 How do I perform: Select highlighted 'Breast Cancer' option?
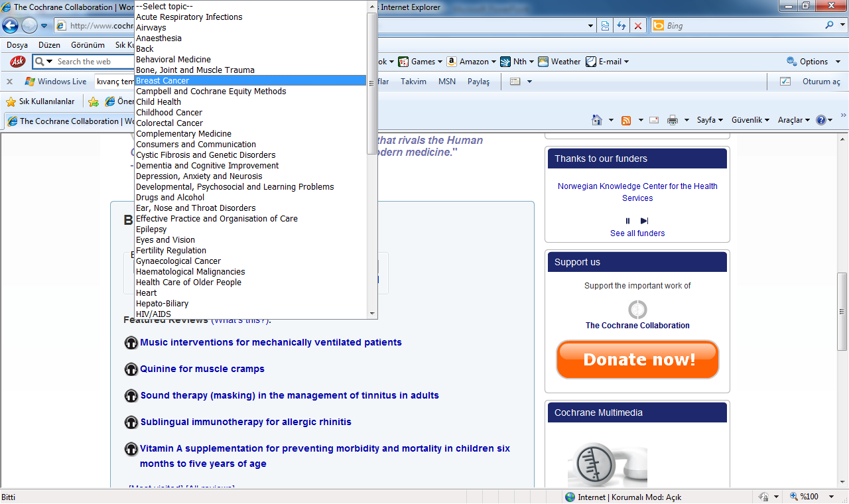coord(251,81)
